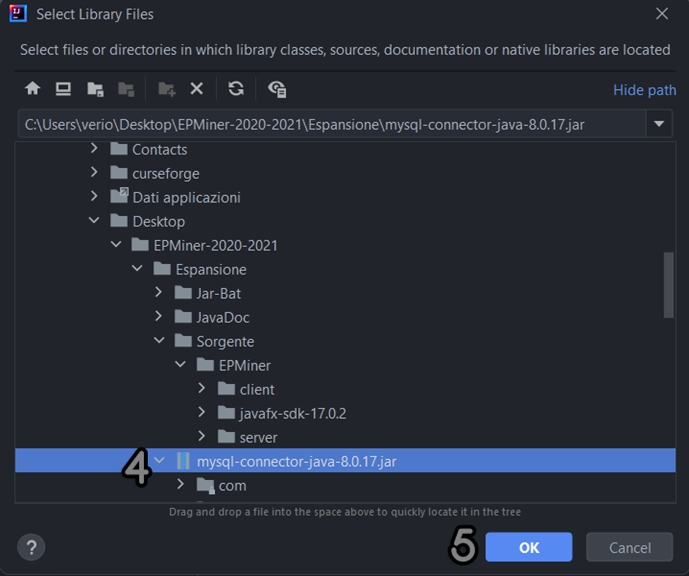Screen dimensions: 689x576
Task: Select the javafx-sdk-17.0.2 folder
Action: (345, 413)
